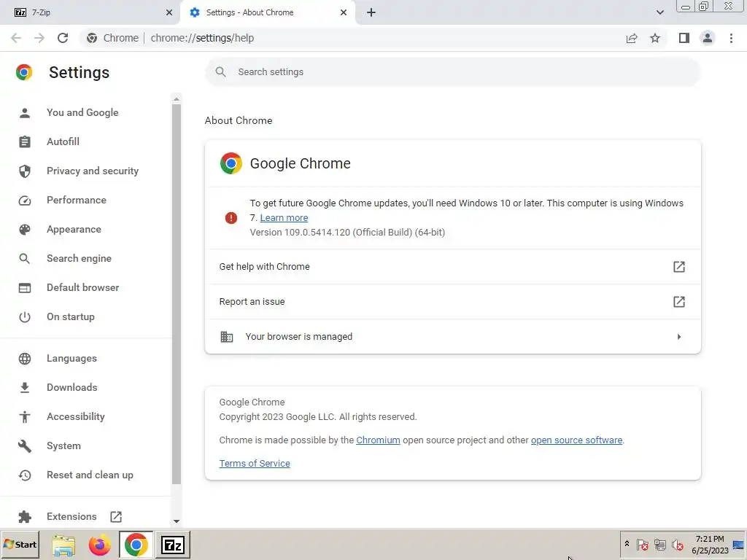Click the System wrench icon
The image size is (747, 560).
tap(25, 446)
